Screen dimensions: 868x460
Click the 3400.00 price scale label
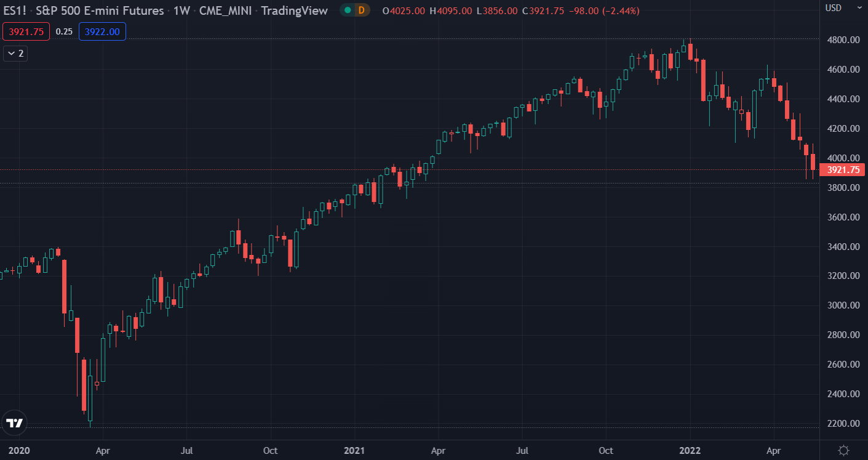[843, 246]
